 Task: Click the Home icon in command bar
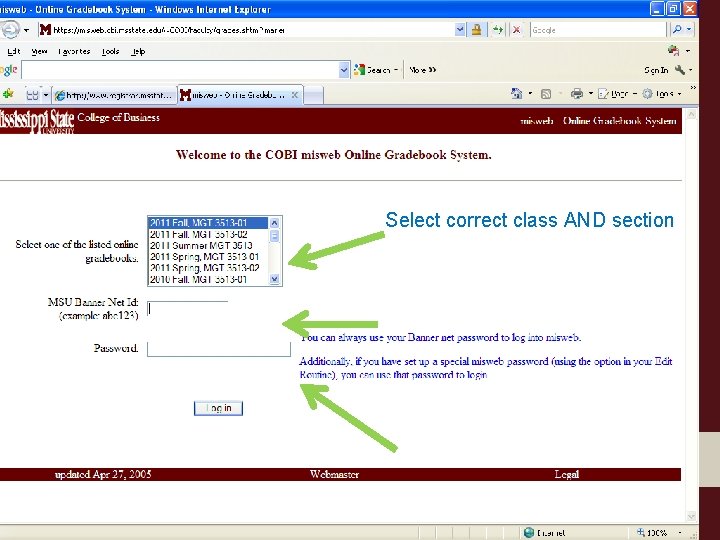tap(517, 94)
